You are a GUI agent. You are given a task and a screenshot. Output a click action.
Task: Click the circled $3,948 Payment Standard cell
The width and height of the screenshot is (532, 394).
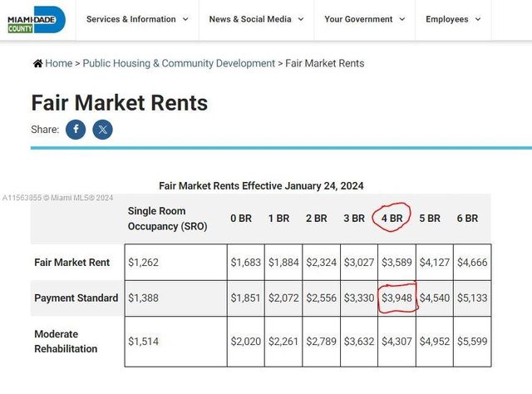point(397,298)
